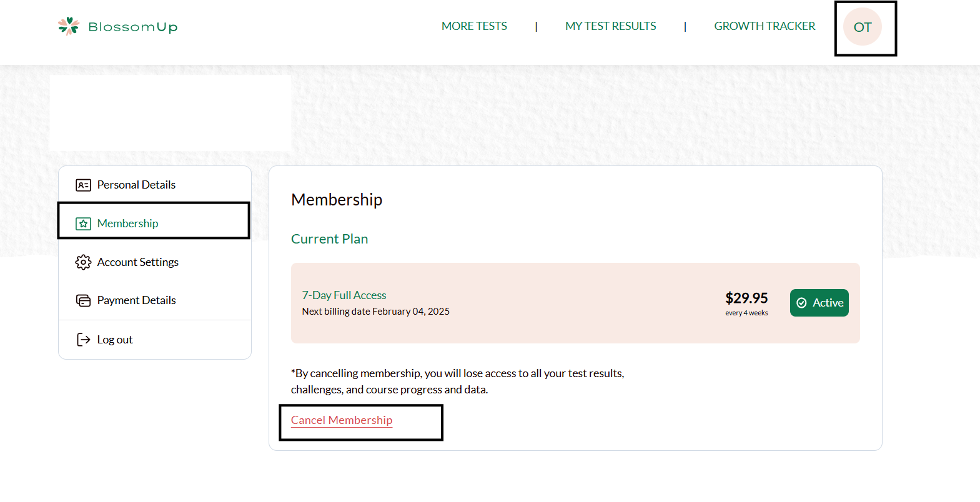Image resolution: width=980 pixels, height=502 pixels.
Task: Click the BlossomUp flower logo icon
Action: pos(69,26)
